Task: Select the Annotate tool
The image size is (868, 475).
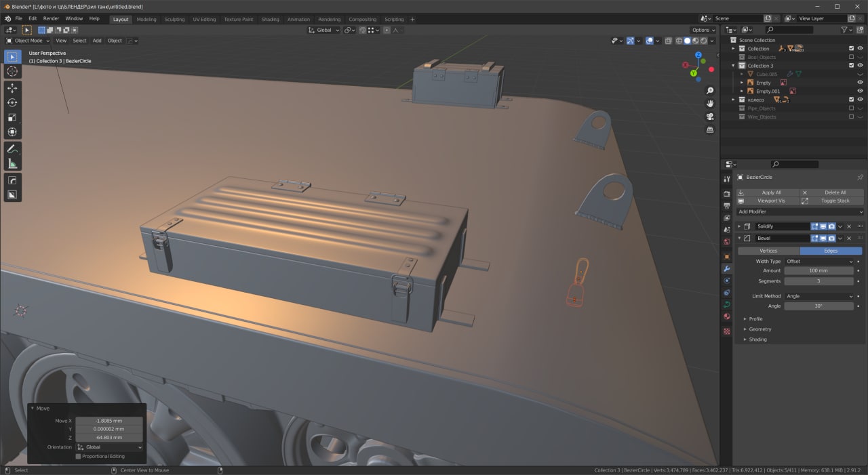Action: 12,149
